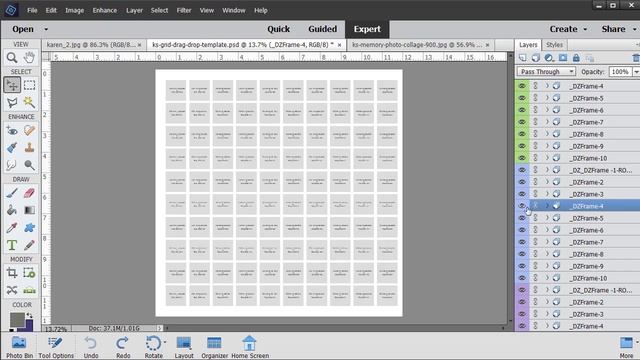Viewport: 640px width, 360px height.
Task: Open the Pass Through blend mode dropdown
Action: pos(546,71)
